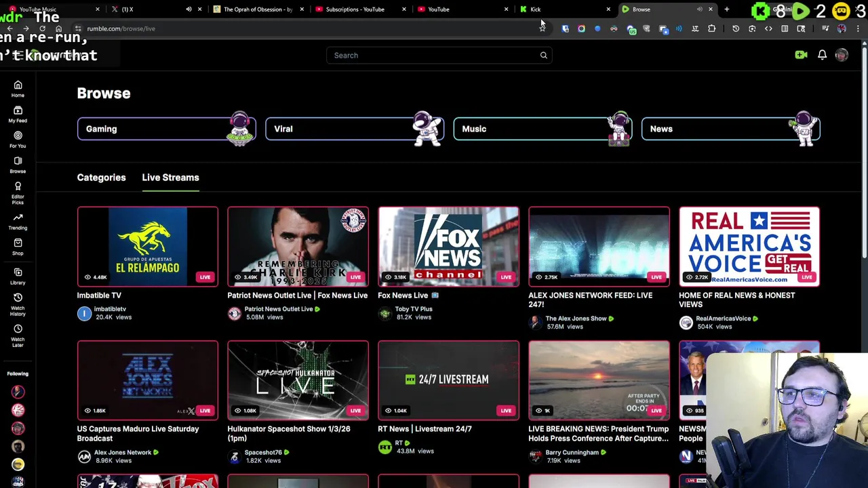
Task: Open the News category button
Action: (x=730, y=129)
